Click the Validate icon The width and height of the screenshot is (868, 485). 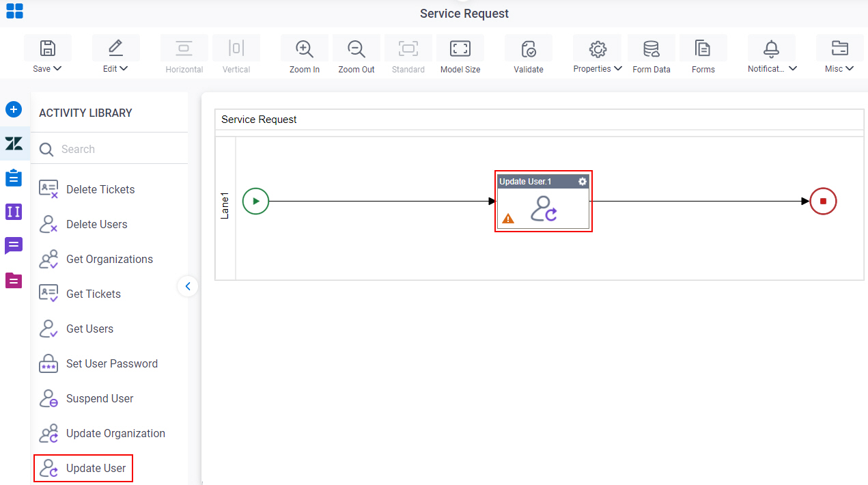point(529,48)
